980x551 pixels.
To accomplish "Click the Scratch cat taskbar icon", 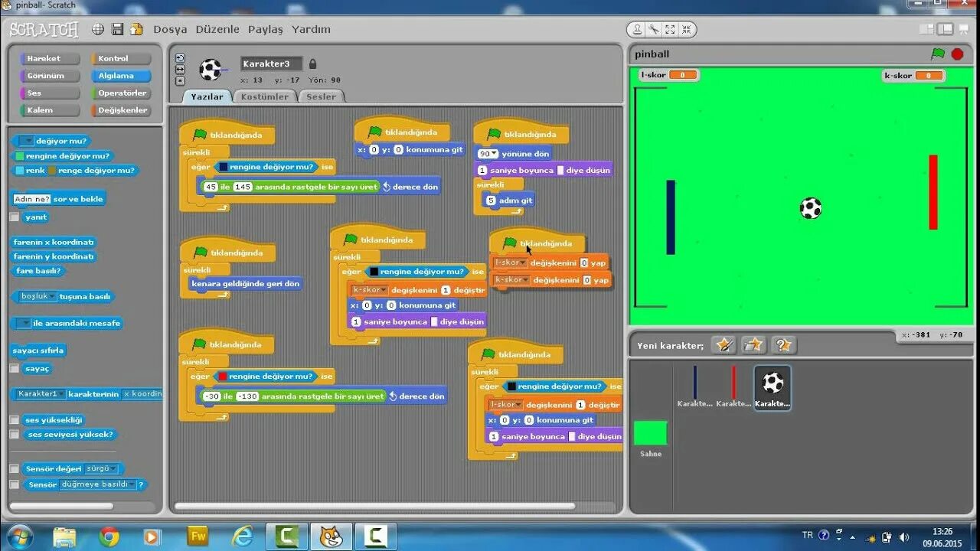I will tap(331, 536).
